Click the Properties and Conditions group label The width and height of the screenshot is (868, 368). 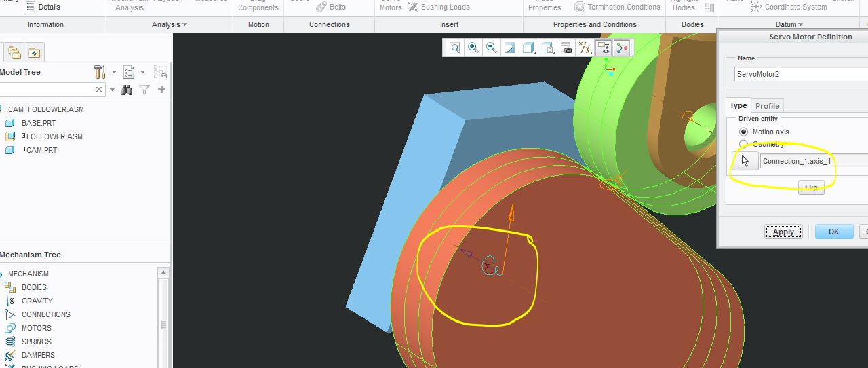coord(595,24)
